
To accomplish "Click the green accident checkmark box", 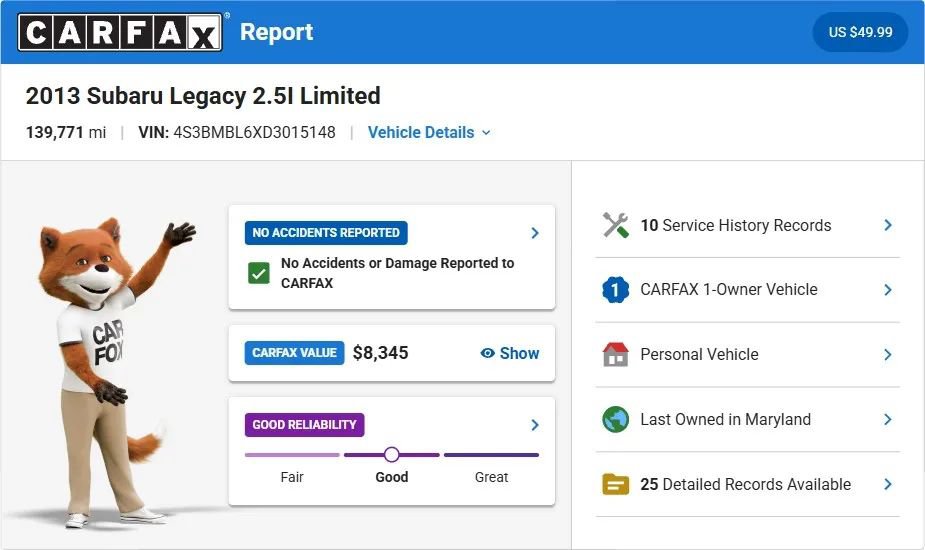I will 259,273.
